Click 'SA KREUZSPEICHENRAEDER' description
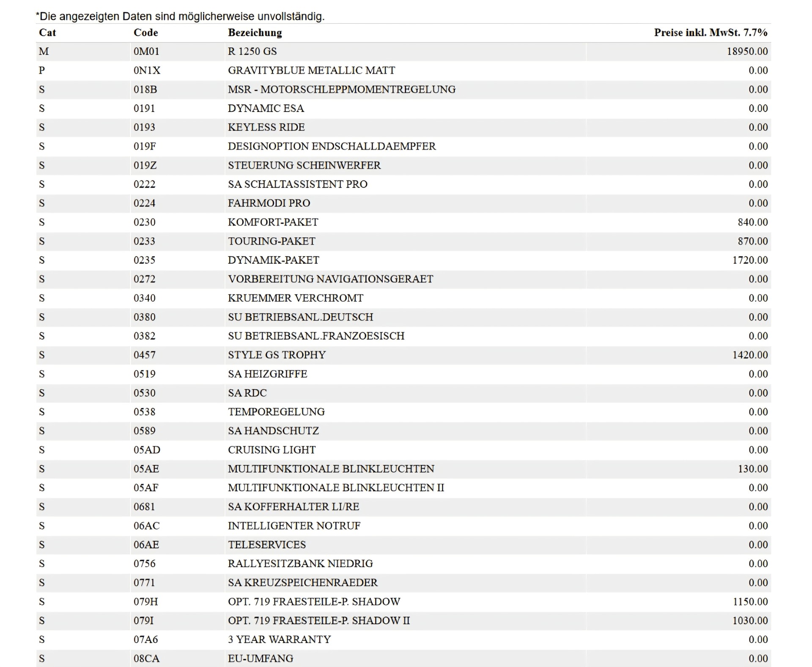812x667 pixels. click(x=303, y=582)
